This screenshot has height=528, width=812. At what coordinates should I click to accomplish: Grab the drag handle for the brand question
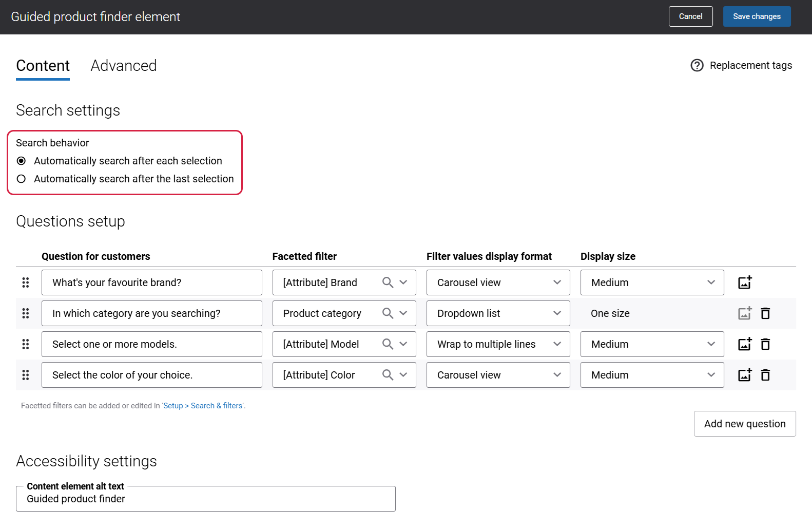point(26,282)
